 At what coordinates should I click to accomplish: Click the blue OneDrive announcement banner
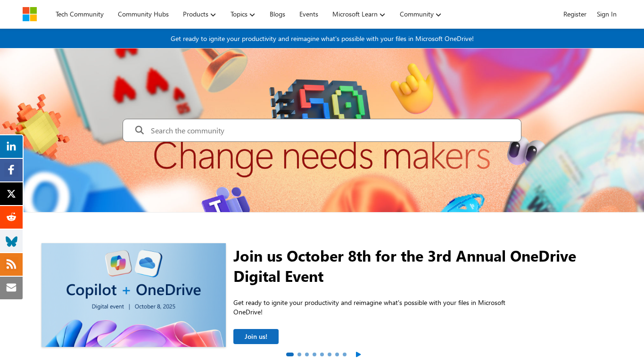322,39
